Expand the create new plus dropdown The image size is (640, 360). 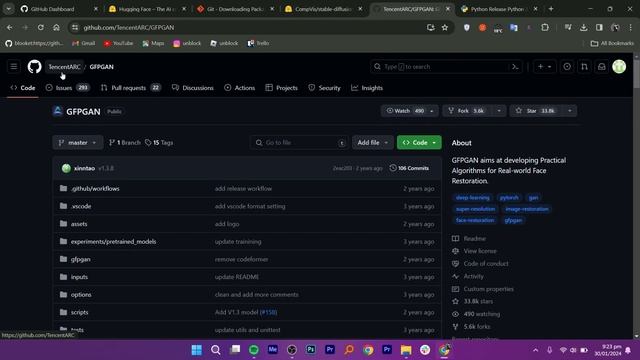click(544, 67)
